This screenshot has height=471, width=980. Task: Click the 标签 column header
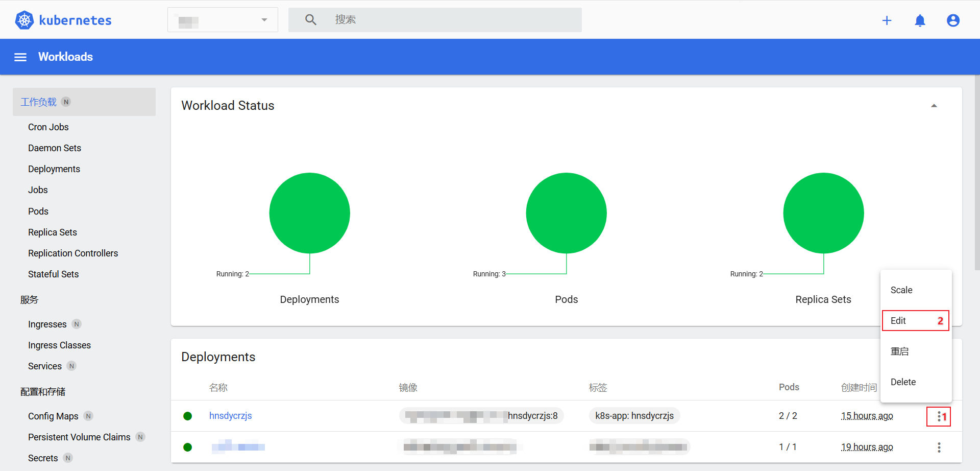(598, 388)
